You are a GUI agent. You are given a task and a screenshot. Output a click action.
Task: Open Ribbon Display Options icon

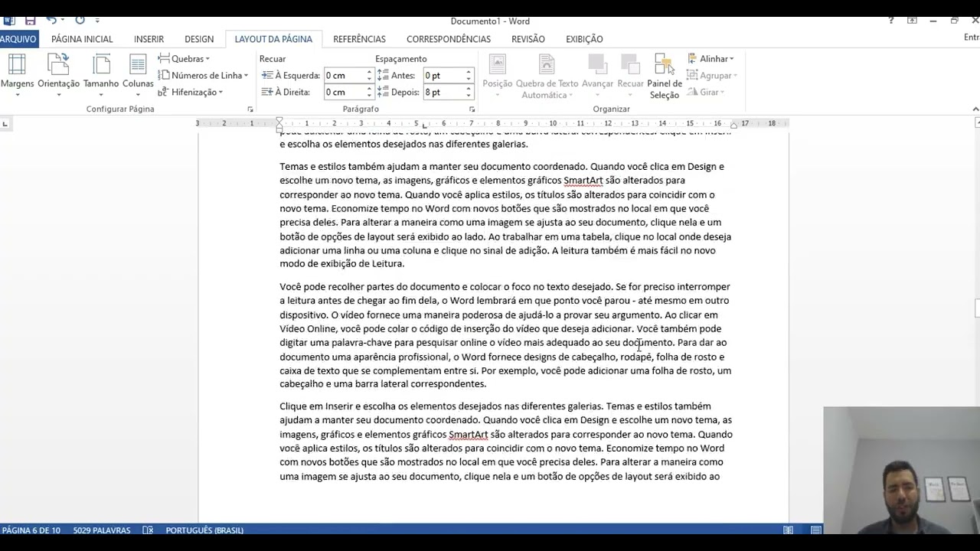pyautogui.click(x=912, y=21)
